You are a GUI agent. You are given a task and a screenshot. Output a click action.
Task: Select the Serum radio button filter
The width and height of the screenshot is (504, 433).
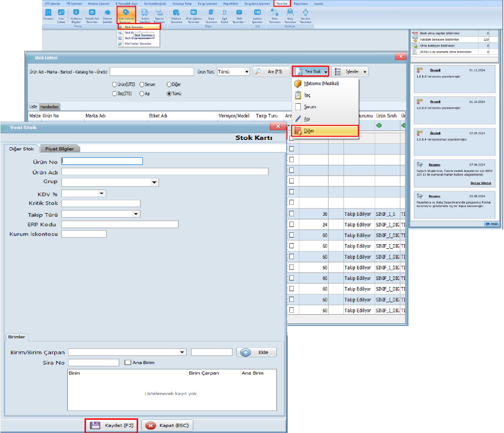tap(142, 85)
